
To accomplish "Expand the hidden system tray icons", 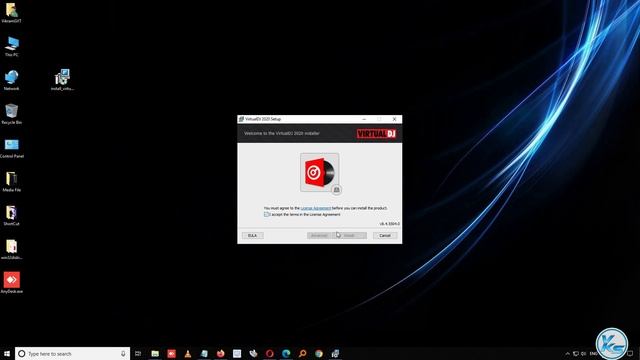I will (567, 353).
